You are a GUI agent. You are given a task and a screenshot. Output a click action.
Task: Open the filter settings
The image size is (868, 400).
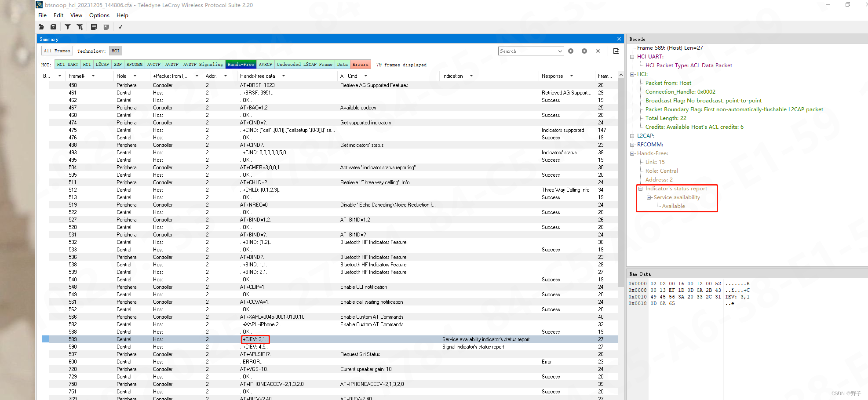[x=67, y=27]
